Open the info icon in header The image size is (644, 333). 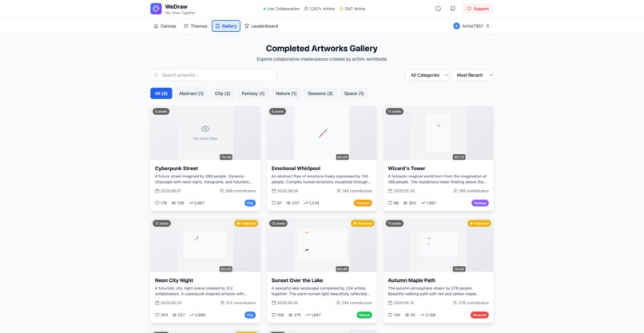point(438,9)
